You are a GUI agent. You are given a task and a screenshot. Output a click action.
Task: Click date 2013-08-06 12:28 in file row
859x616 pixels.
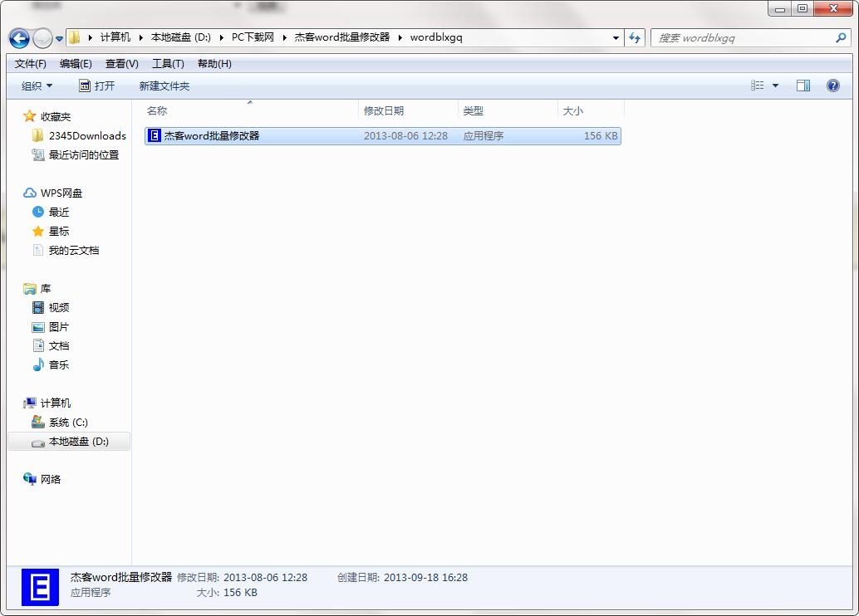click(x=406, y=136)
